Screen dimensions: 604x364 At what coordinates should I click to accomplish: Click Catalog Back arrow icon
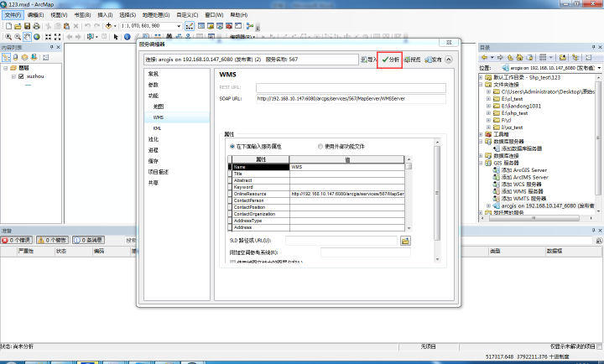pos(484,57)
